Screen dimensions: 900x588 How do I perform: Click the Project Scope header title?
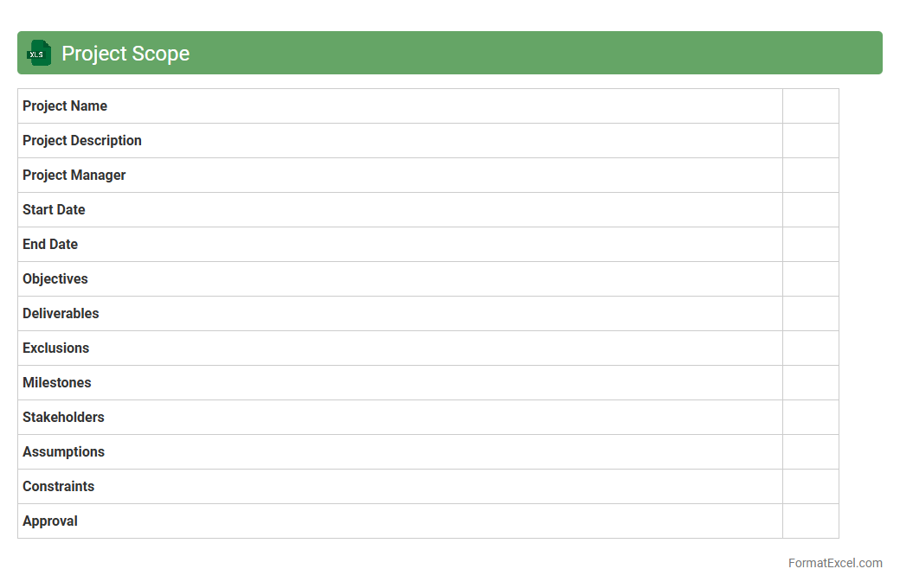(125, 54)
